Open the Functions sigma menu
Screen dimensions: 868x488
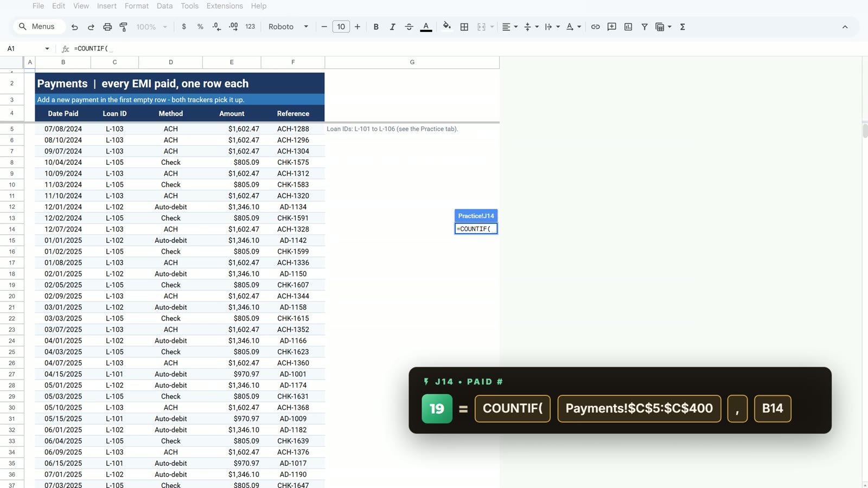[682, 27]
